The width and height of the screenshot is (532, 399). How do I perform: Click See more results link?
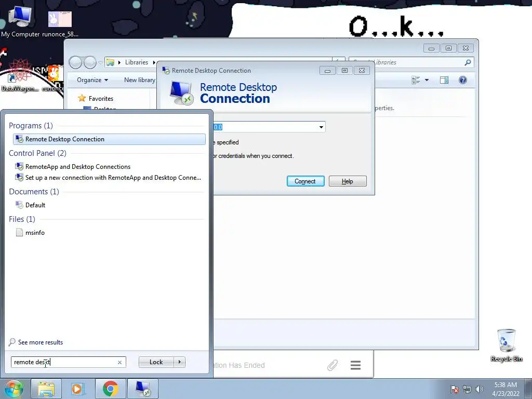36,342
